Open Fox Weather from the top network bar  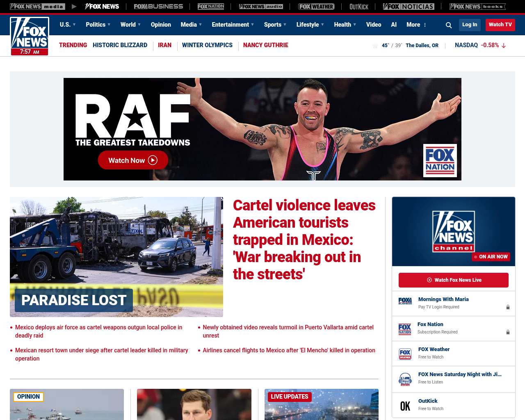point(316,7)
